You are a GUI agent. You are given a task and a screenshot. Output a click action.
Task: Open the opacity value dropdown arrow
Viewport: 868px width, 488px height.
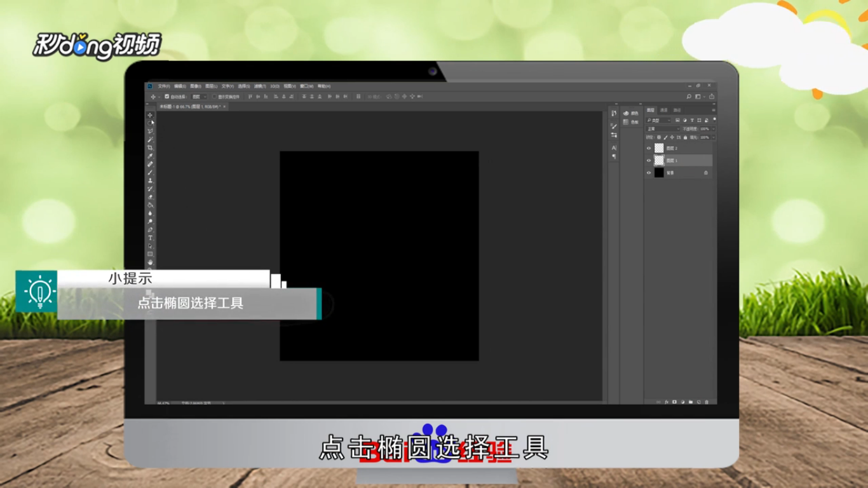714,129
